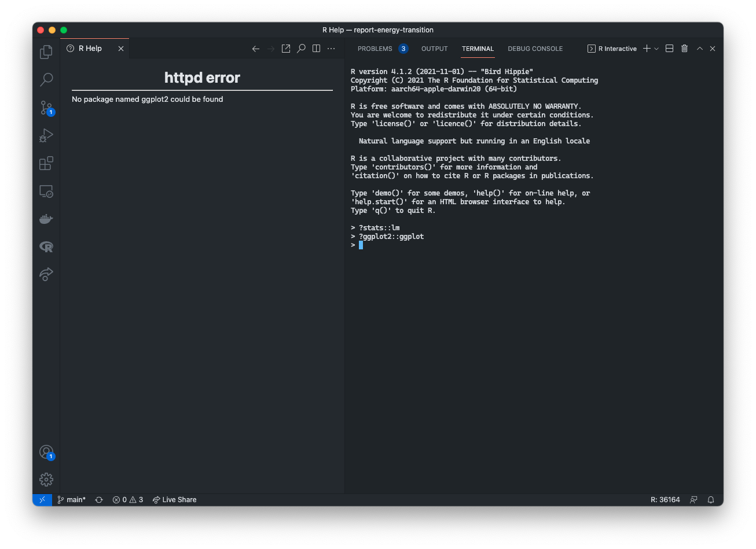756x549 pixels.
Task: Click the Docker whale icon in activity bar
Action: coord(46,219)
